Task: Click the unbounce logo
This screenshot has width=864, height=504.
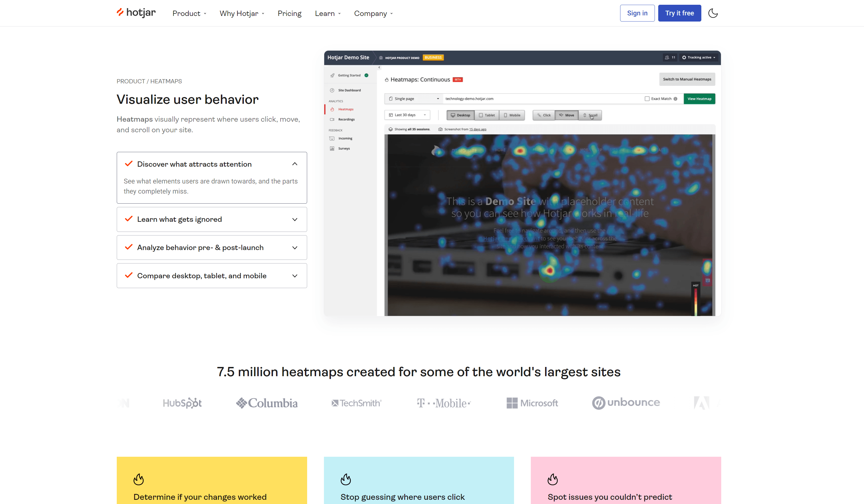Action: point(626,402)
